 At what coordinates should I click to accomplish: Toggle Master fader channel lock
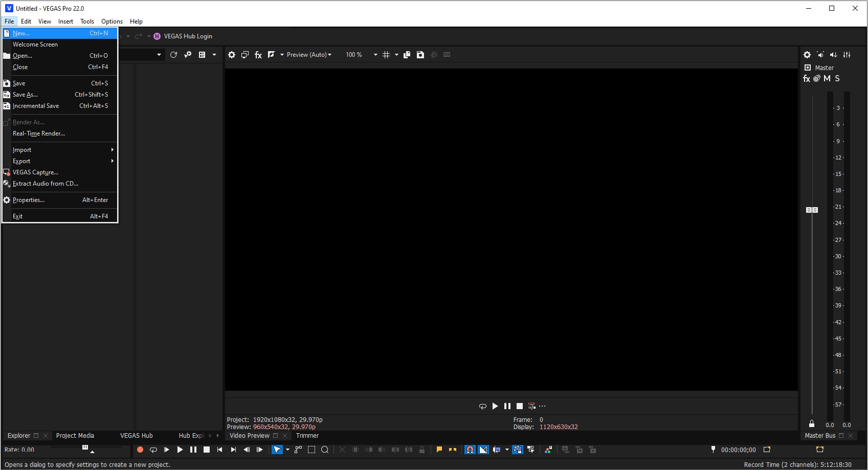pos(812,424)
